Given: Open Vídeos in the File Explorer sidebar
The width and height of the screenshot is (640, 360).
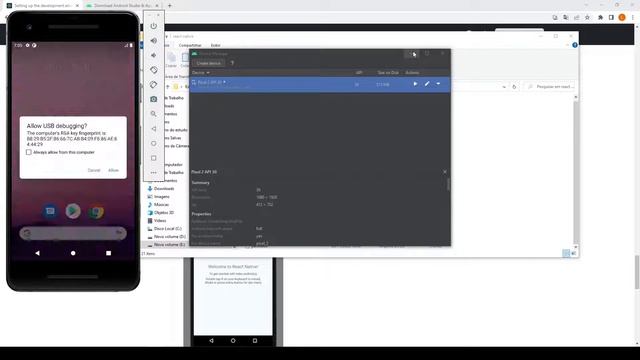Looking at the screenshot, I should [x=160, y=221].
